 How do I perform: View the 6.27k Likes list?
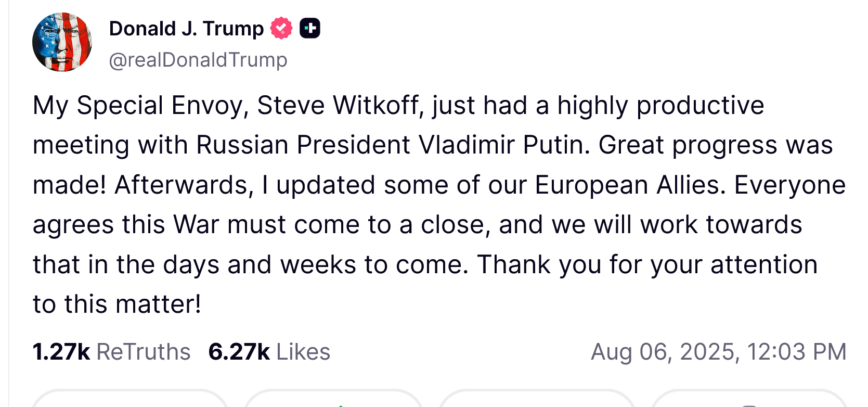click(269, 352)
